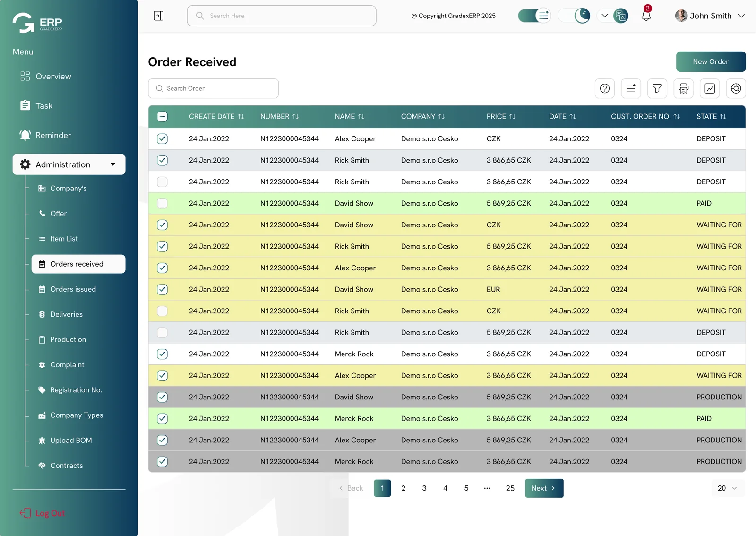Print the order list
Image resolution: width=756 pixels, height=536 pixels.
pos(683,88)
